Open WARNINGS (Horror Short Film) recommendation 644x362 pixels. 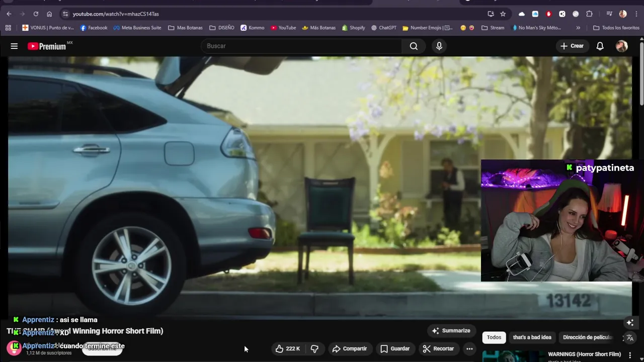(584, 354)
